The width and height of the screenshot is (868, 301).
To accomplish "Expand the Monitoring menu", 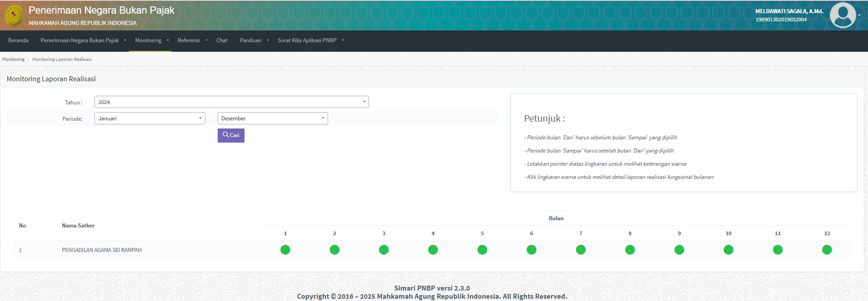I will [x=152, y=40].
